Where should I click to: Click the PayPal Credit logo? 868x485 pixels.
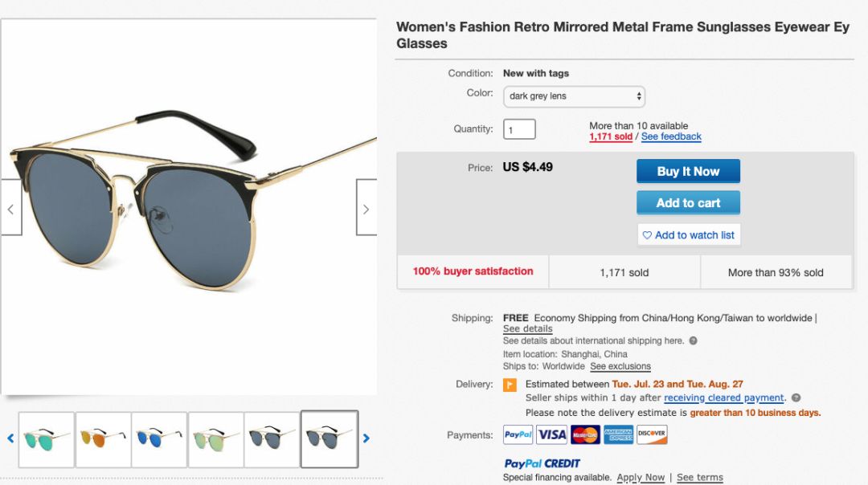pyautogui.click(x=542, y=463)
